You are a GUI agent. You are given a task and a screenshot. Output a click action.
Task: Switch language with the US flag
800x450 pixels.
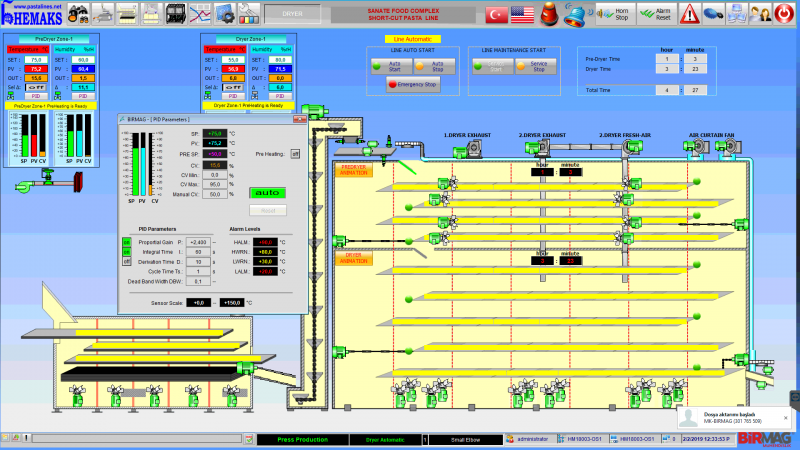[x=522, y=14]
